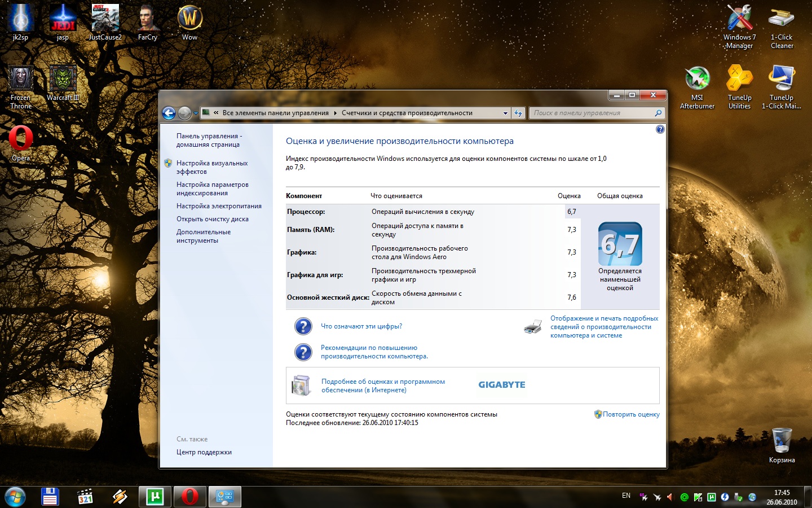812x508 pixels.
Task: Switch the EN language indicator in tray
Action: (626, 496)
